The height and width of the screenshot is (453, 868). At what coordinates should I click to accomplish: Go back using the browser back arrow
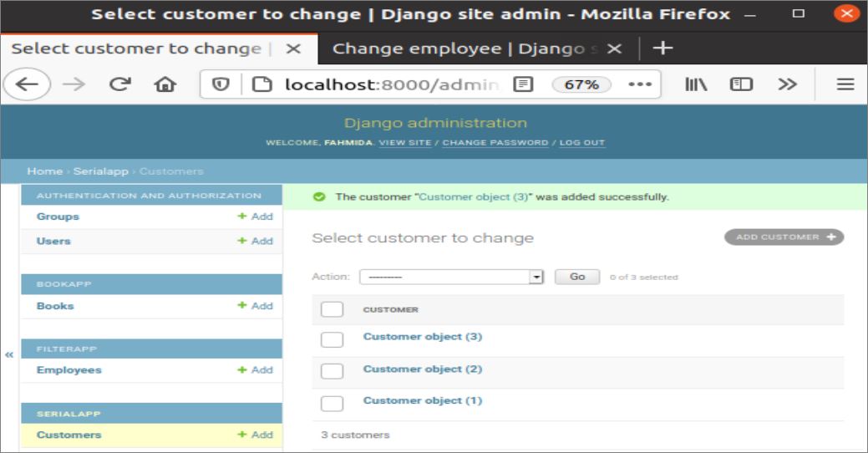click(27, 84)
